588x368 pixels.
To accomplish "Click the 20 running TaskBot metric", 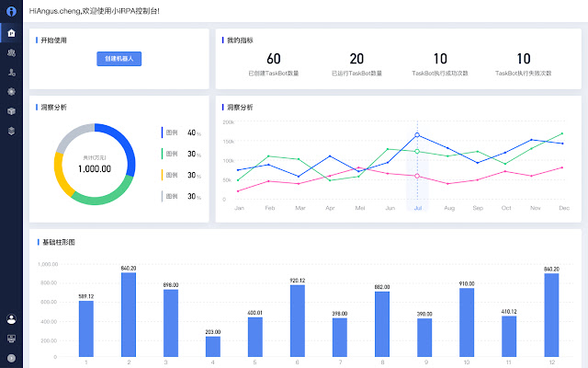I will click(x=356, y=59).
